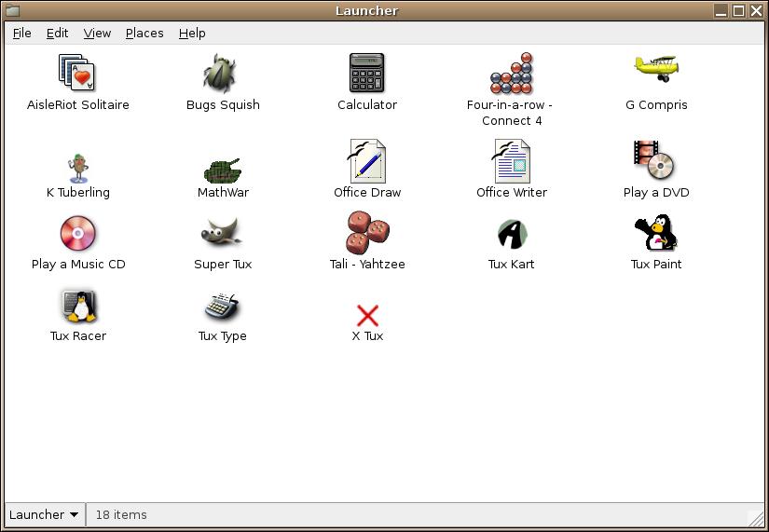This screenshot has height=532, width=769.
Task: Select the Office Writer document icon
Action: coord(511,161)
